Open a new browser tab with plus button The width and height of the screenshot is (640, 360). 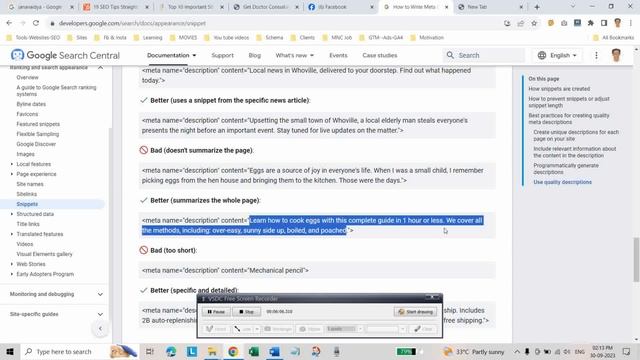pyautogui.click(x=537, y=7)
